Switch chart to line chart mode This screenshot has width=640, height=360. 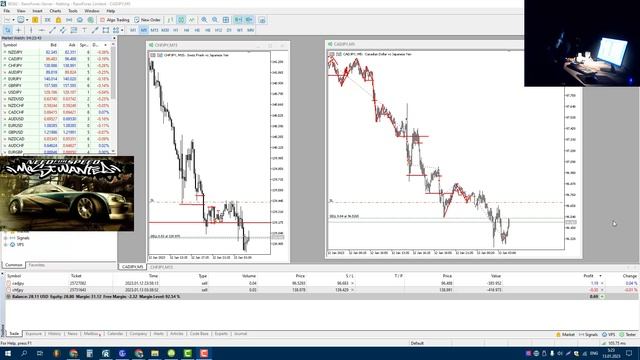191,20
